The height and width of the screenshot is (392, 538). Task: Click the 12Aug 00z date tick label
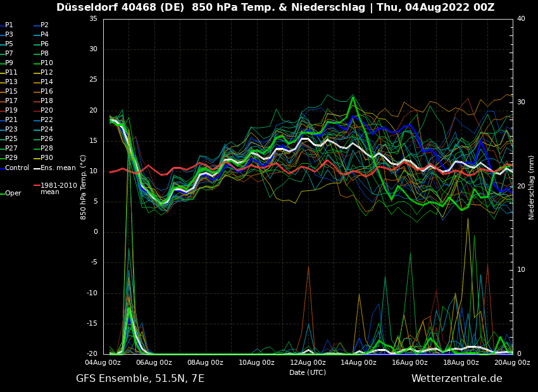coord(308,363)
